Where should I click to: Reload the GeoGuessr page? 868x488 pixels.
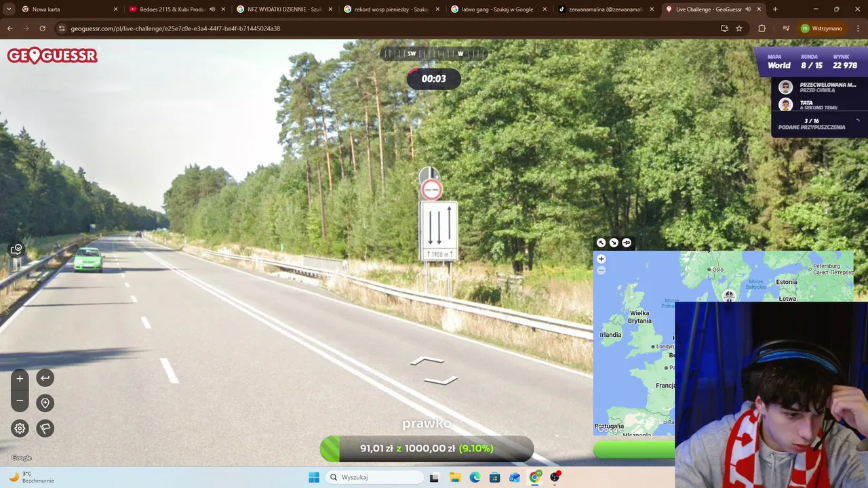42,28
